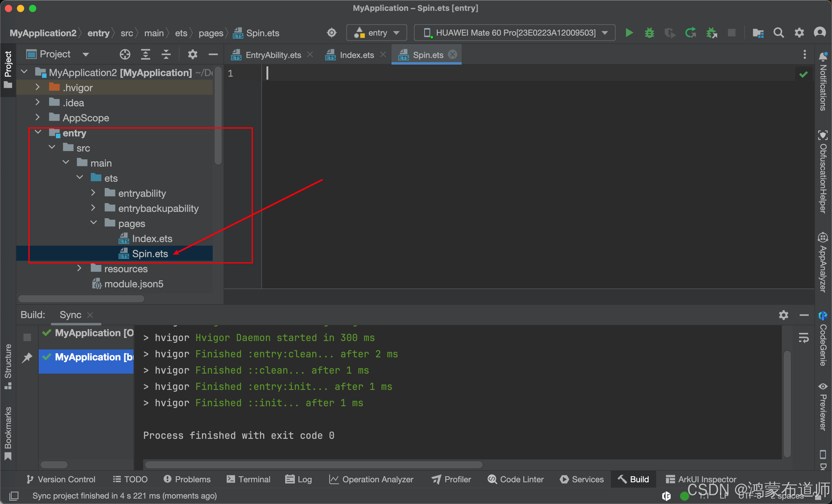Select module.json5 in the project tree
The image size is (832, 504).
pyautogui.click(x=133, y=284)
